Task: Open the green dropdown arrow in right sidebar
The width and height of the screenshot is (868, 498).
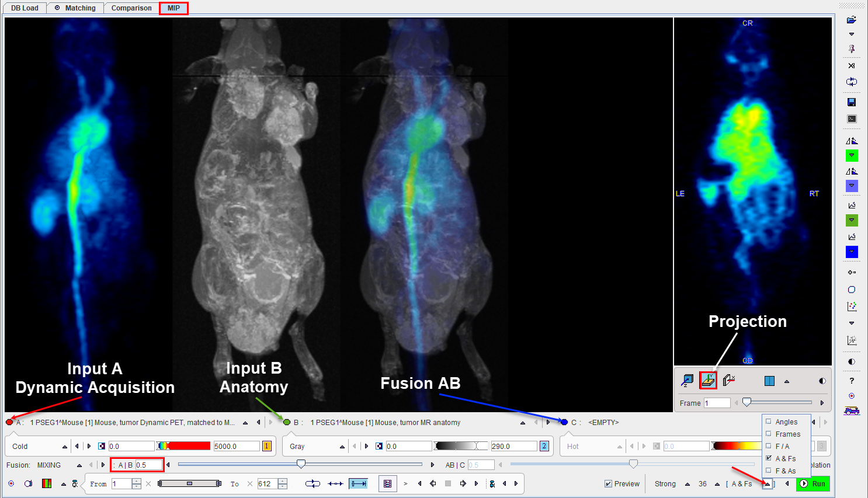Action: click(x=852, y=155)
